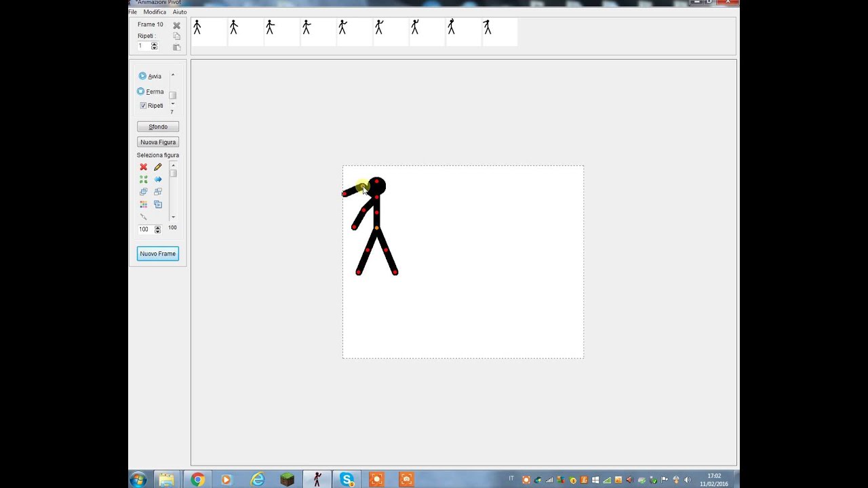Click the red handle on stickman's head
The width and height of the screenshot is (868, 488).
tap(376, 182)
